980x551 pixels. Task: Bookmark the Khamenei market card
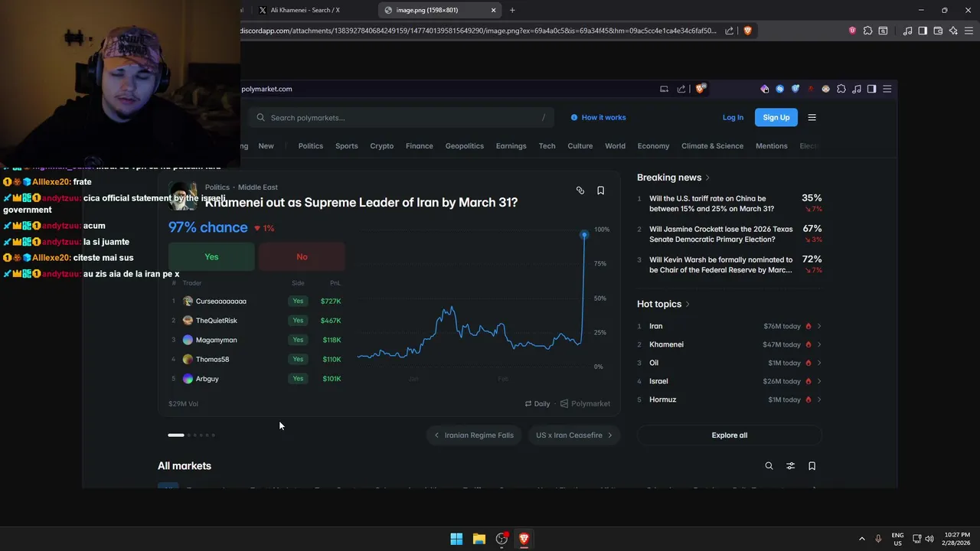600,191
